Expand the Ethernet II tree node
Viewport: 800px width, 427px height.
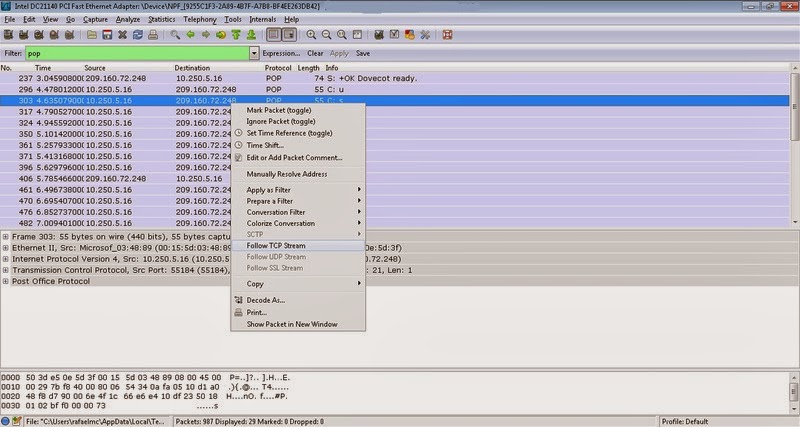5,248
